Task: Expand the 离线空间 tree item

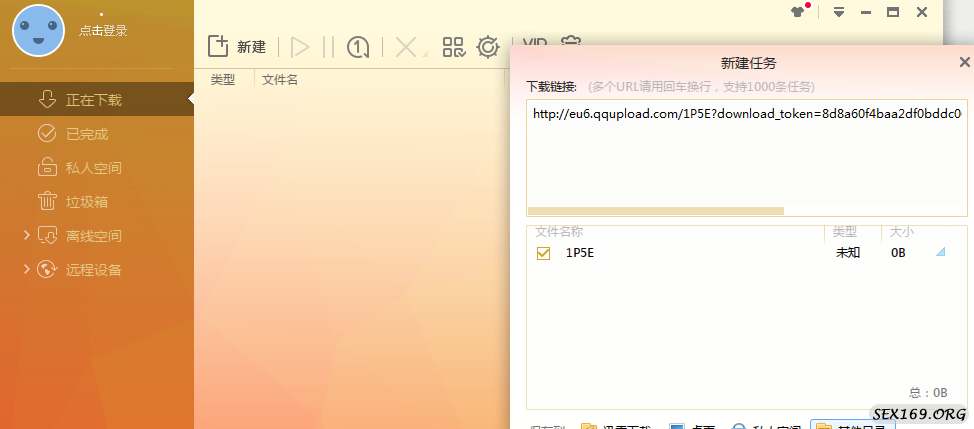Action: click(25, 236)
